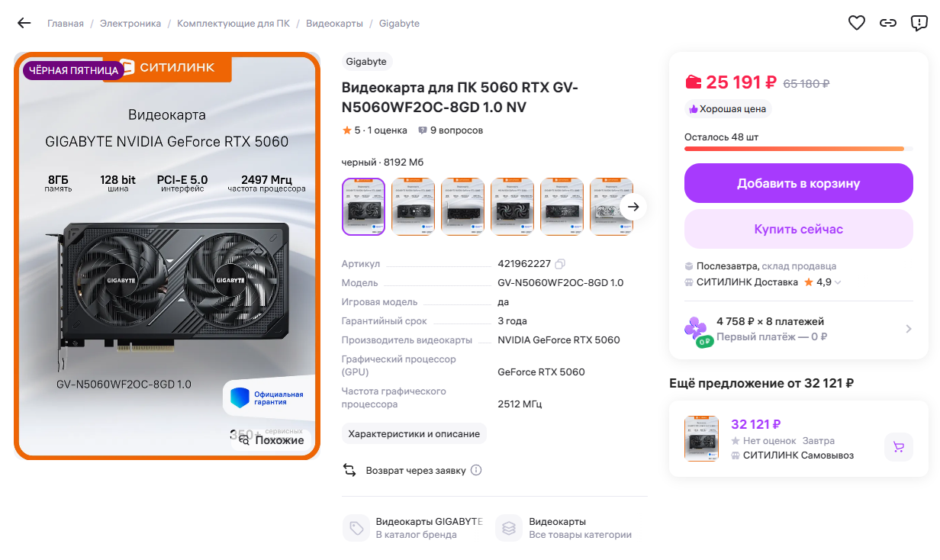Screen dimensions: 940x560
Task: Expand the 8 payments installment option
Action: tap(908, 329)
